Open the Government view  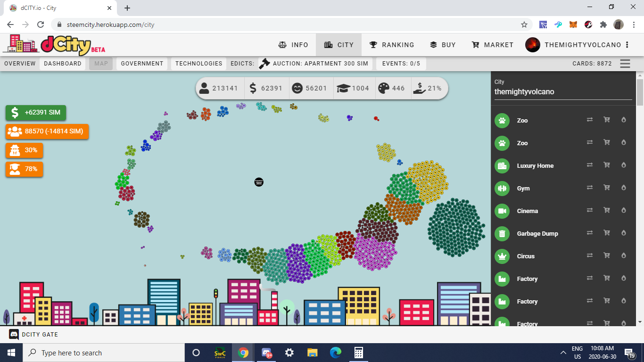coord(142,64)
